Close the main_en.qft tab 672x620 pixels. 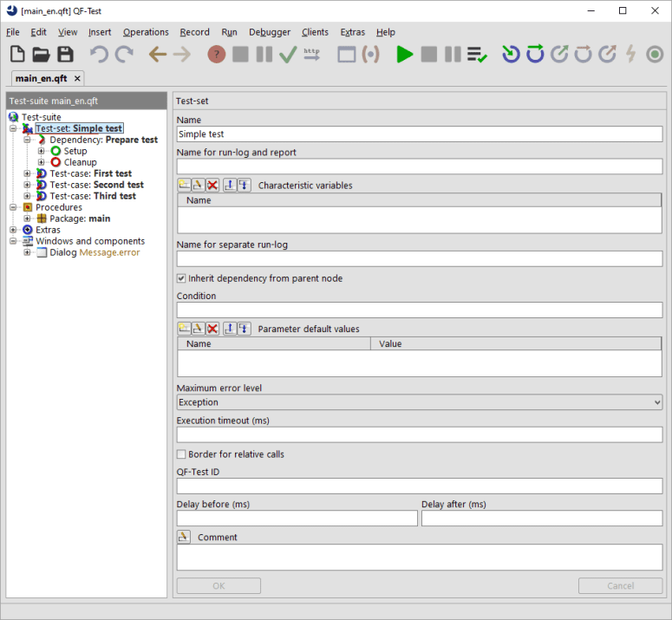click(77, 78)
